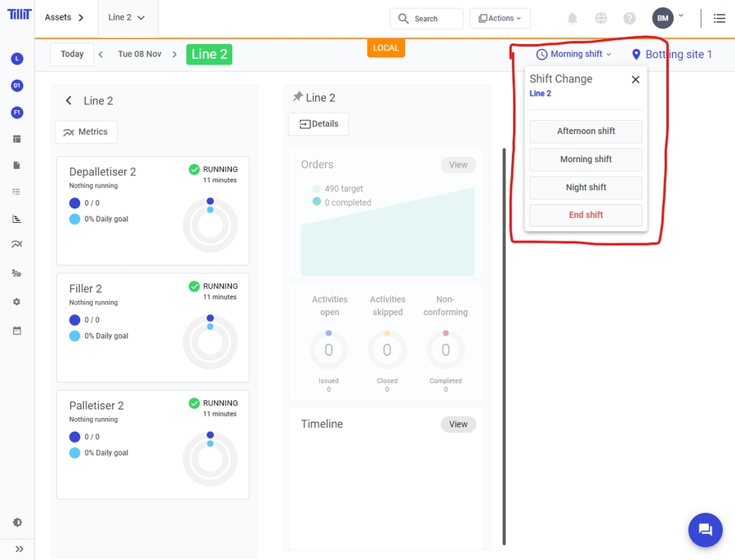
Task: Click the help question mark icon
Action: 630,18
